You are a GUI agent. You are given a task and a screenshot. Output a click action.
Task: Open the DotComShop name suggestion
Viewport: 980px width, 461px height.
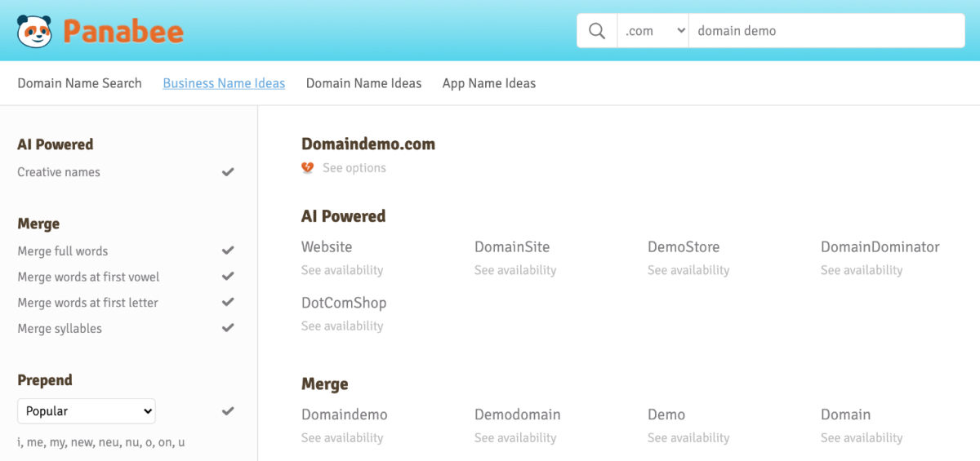coord(343,303)
